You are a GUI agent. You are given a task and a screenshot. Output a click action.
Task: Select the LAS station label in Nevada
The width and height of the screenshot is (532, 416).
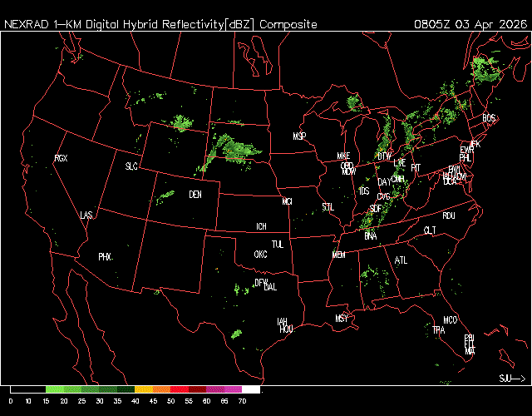click(x=86, y=215)
